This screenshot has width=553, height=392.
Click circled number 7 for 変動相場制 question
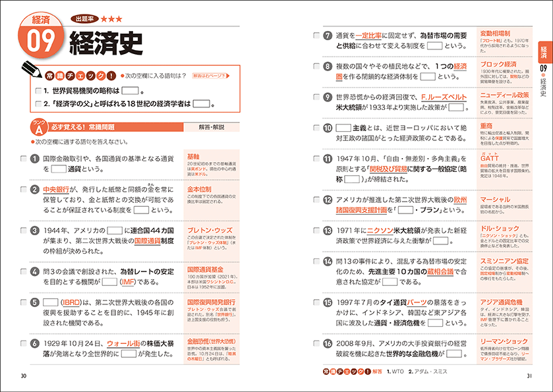tap(328, 36)
